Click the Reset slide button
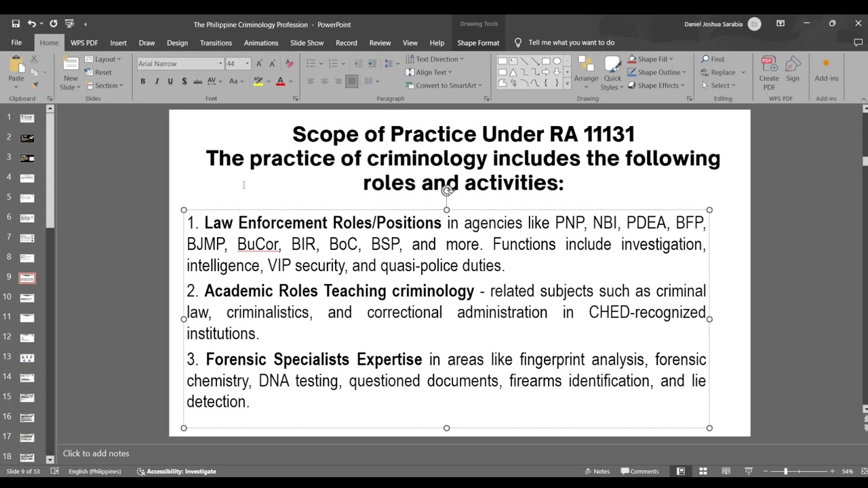The height and width of the screenshot is (488, 868). click(98, 73)
